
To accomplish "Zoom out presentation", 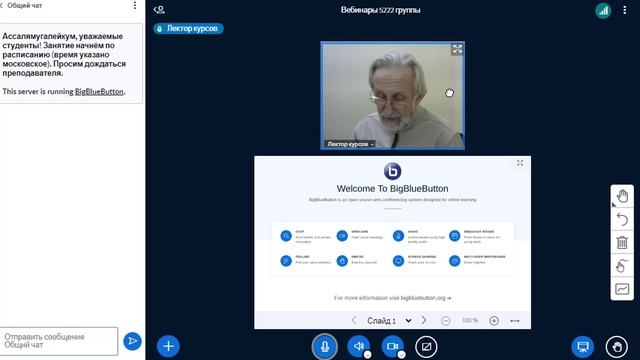I will 446,321.
